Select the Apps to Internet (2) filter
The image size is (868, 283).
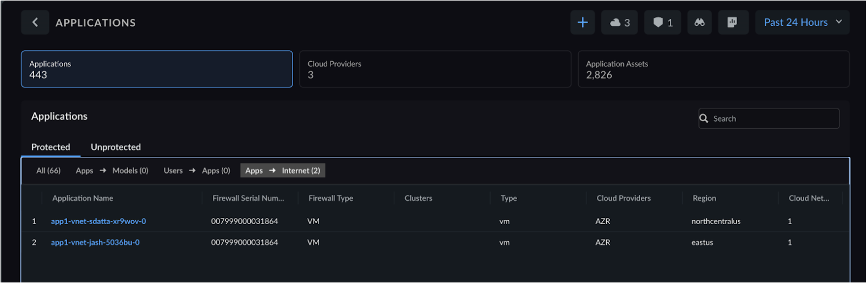283,171
